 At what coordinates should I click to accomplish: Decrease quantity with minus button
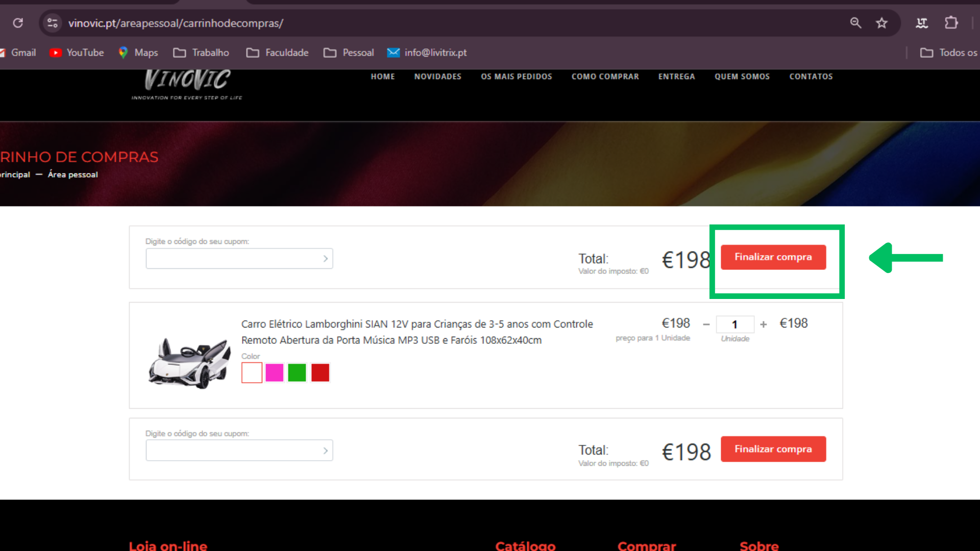(x=706, y=324)
